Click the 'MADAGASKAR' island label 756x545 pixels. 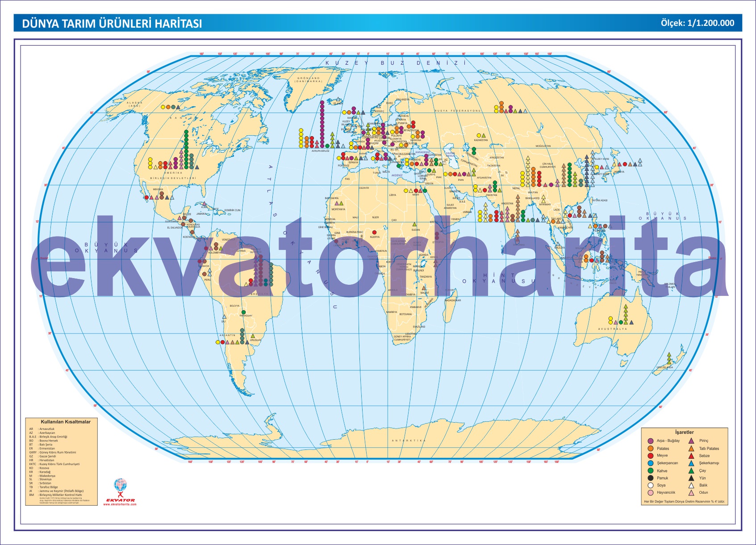pos(453,300)
